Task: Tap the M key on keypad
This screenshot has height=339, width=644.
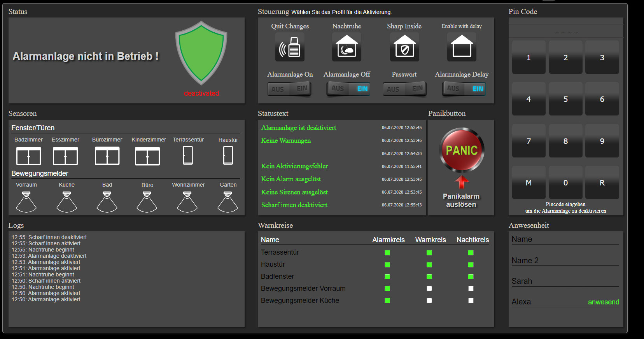Action: 528,182
